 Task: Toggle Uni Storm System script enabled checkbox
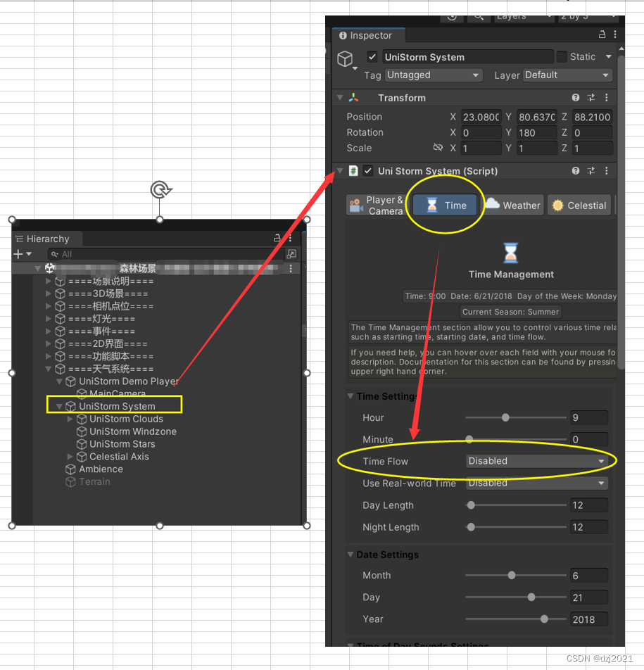point(367,171)
